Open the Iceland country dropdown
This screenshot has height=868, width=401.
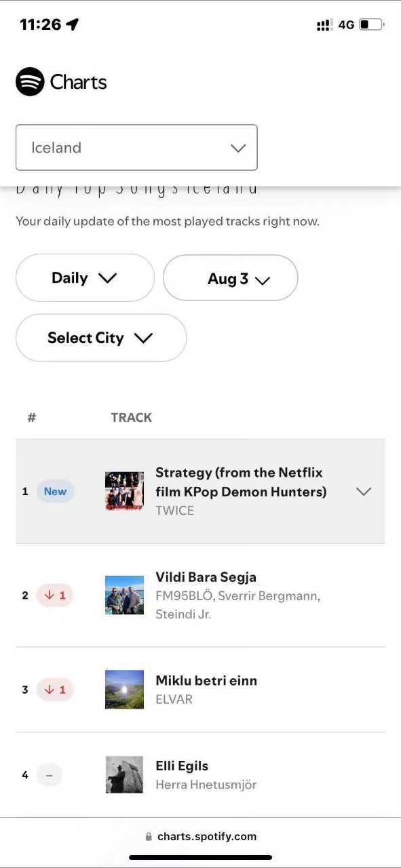tap(136, 147)
